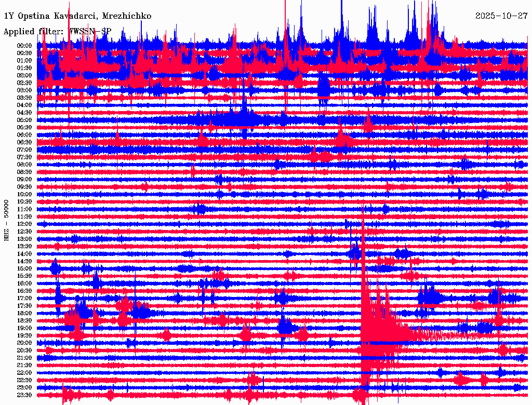Click the 14:30 time label

24,262
